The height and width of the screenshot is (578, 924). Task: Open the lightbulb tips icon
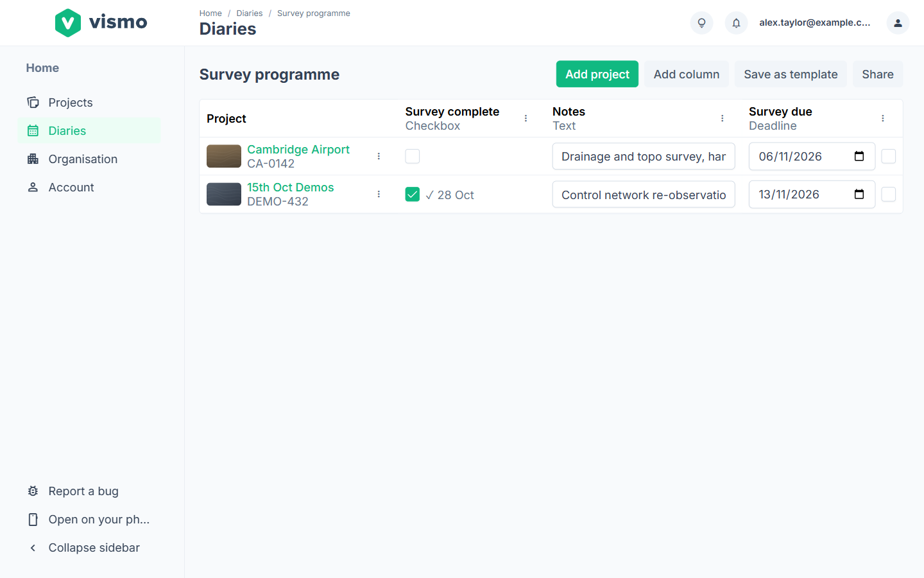(701, 22)
